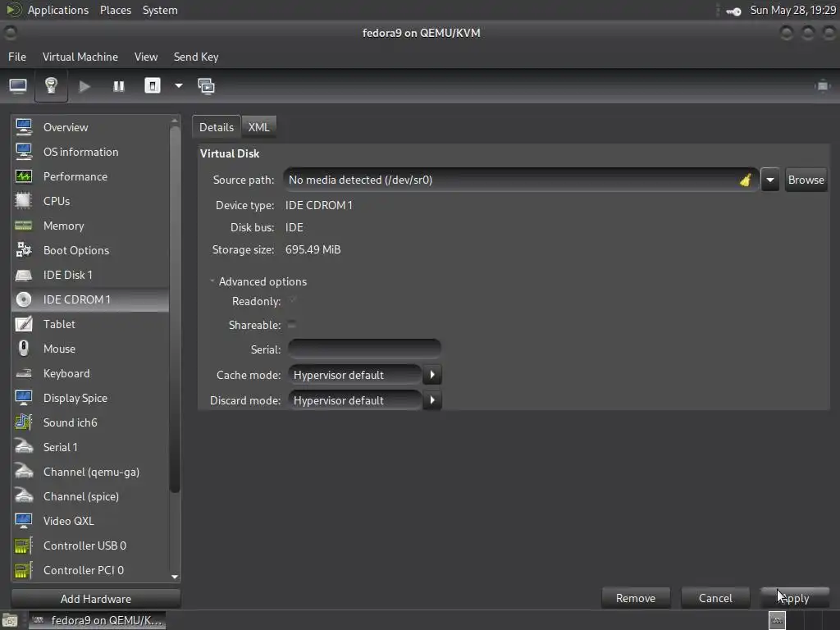
Task: Manage VM snapshots toolbar icon
Action: tap(206, 85)
